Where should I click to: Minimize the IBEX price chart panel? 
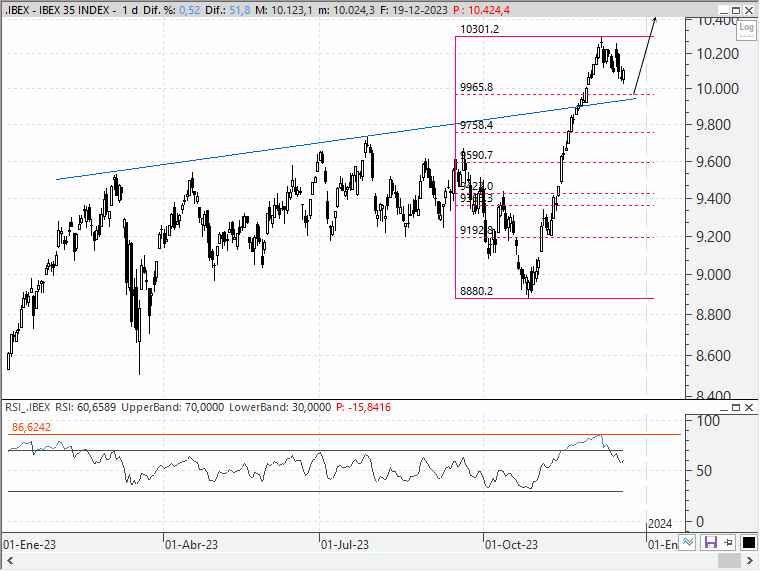(724, 11)
